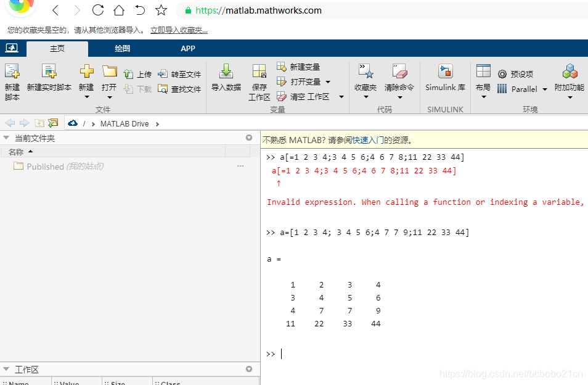
Task: Expand the Open (打开) dropdown
Action: click(x=109, y=97)
